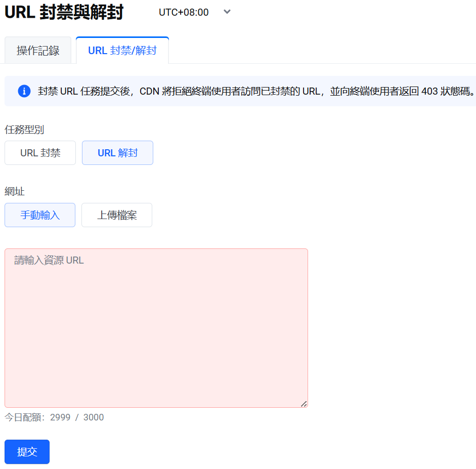Choose the URL 解封 task type

(x=117, y=153)
